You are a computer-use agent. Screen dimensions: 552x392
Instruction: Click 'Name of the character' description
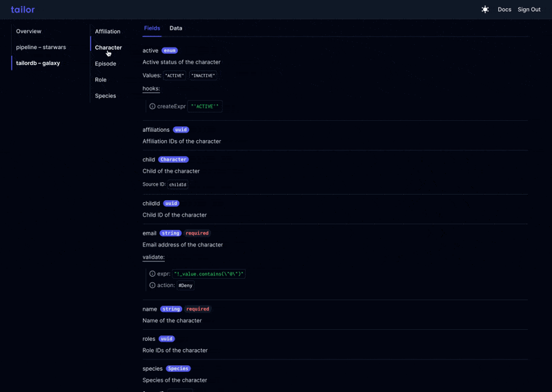(x=172, y=320)
